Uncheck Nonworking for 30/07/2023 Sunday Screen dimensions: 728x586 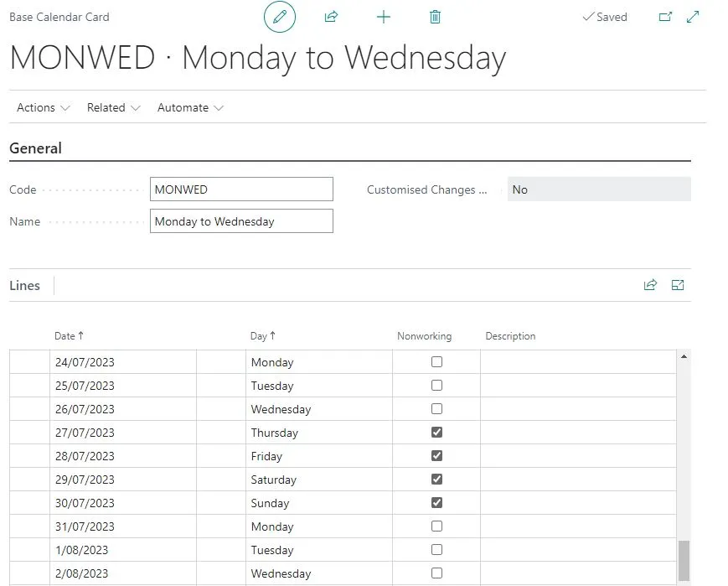pyautogui.click(x=437, y=502)
